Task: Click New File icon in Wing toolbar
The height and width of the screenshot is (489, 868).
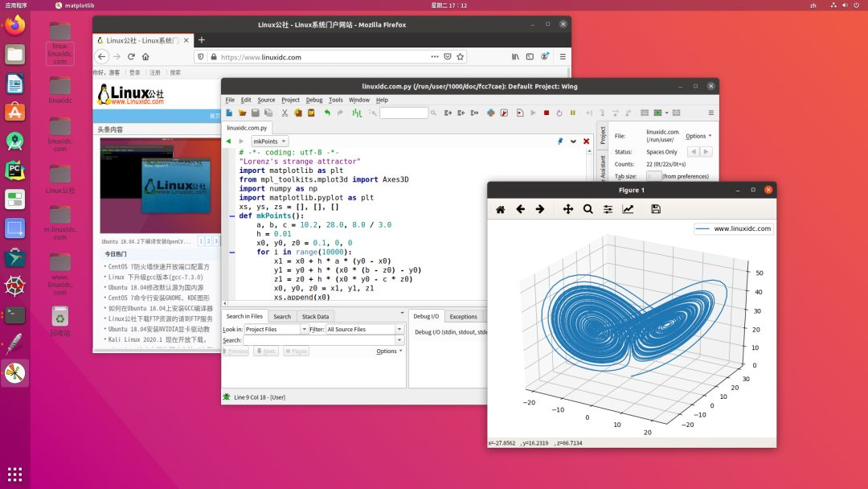Action: [x=229, y=113]
